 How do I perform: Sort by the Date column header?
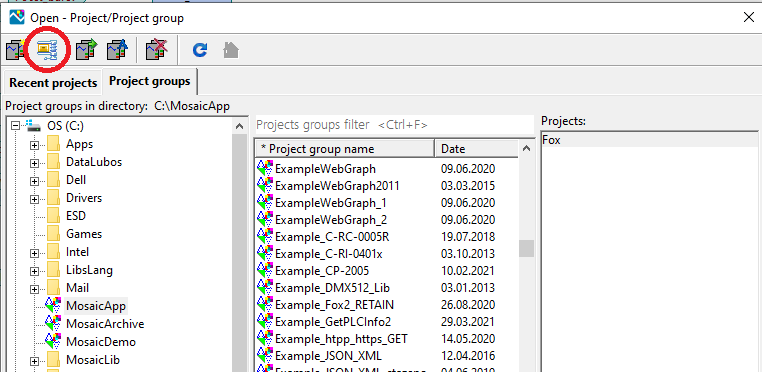(477, 149)
